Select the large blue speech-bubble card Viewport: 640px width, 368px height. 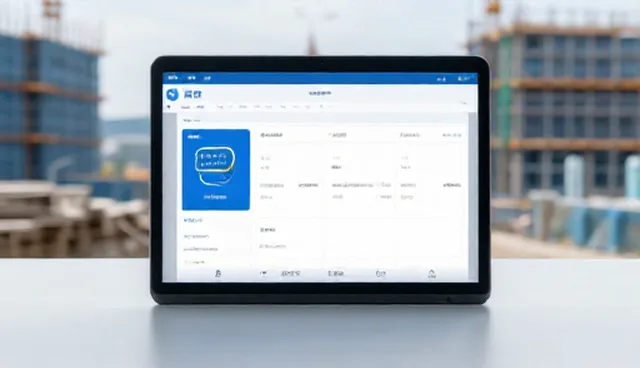point(216,170)
